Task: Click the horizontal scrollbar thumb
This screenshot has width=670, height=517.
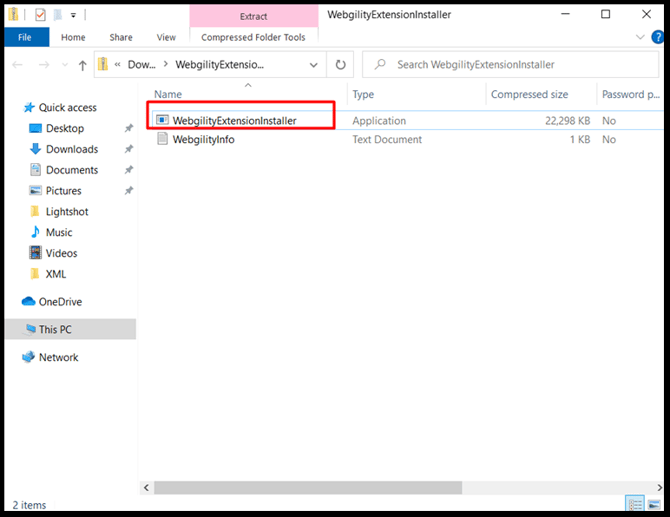Action: 308,488
